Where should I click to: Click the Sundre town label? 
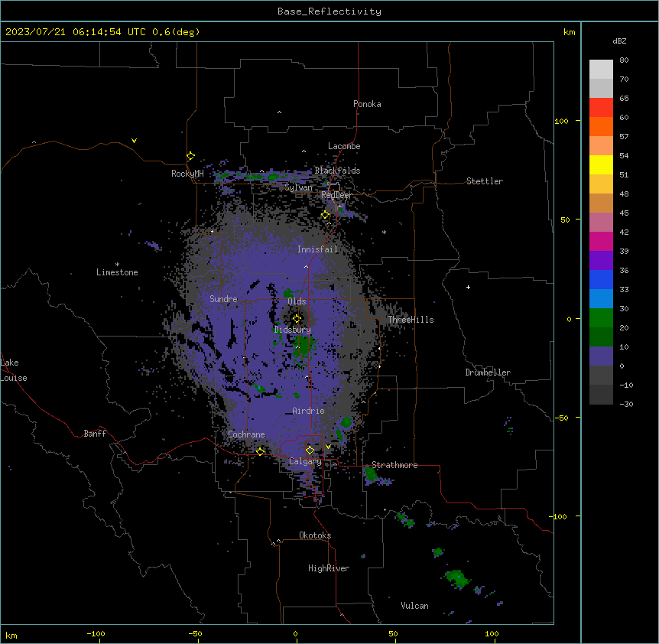point(223,299)
